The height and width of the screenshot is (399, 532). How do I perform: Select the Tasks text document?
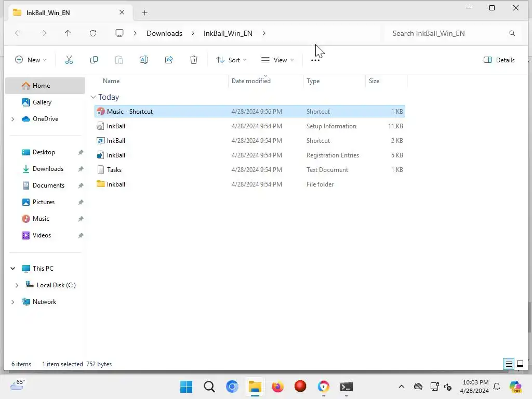250,170
